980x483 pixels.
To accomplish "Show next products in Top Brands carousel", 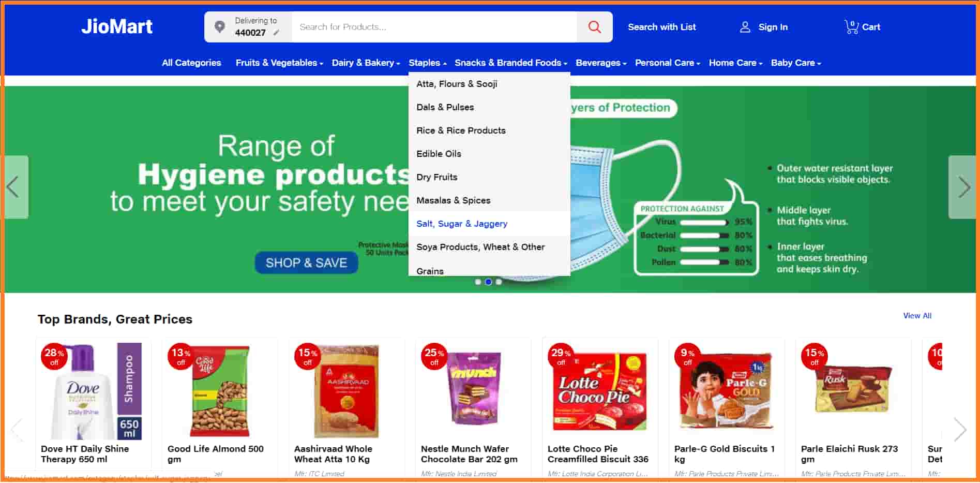I will tap(960, 429).
